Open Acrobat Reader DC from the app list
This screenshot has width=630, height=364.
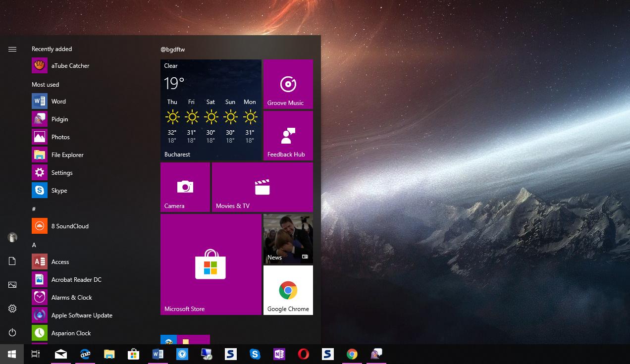76,280
